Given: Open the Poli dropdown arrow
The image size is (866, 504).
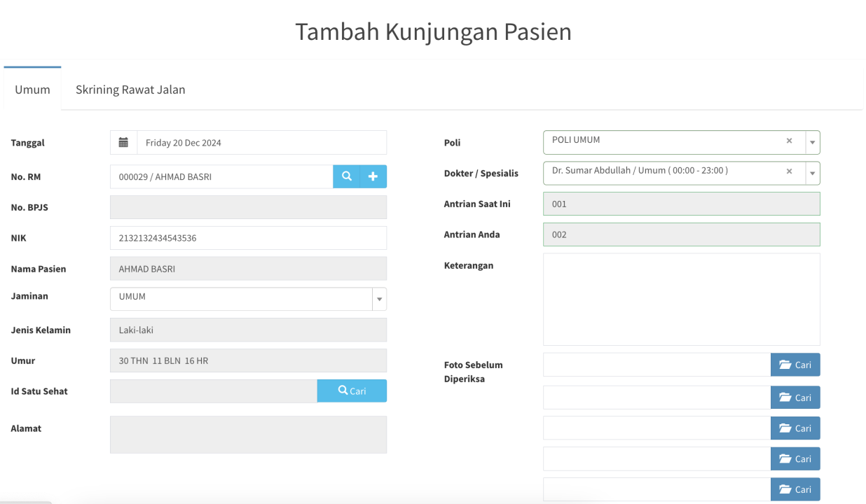Looking at the screenshot, I should (x=813, y=142).
